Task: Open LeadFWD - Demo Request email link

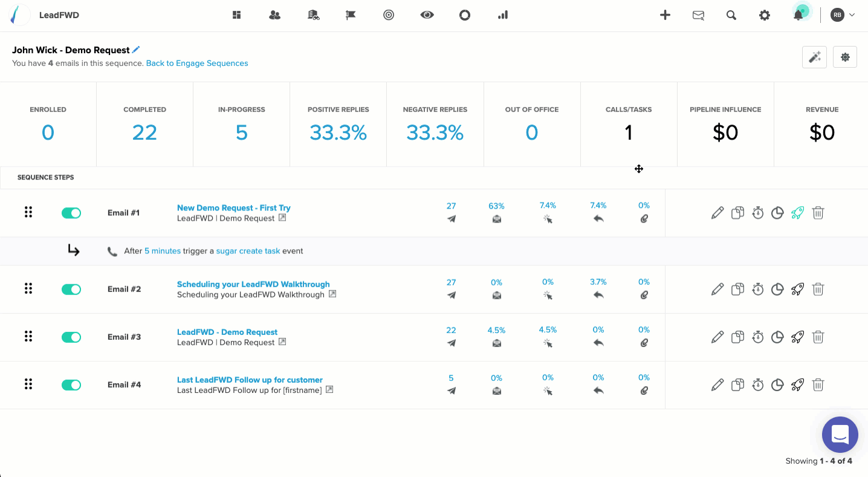Action: coord(227,332)
